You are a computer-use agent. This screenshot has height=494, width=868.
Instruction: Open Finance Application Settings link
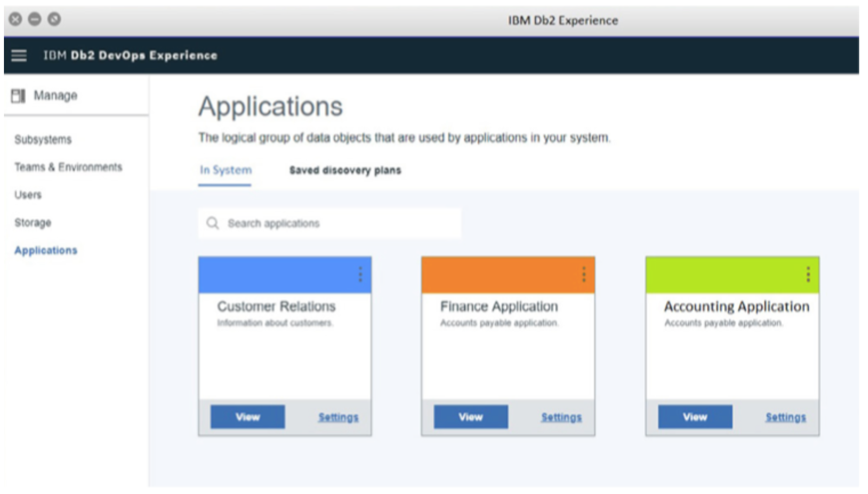(561, 417)
